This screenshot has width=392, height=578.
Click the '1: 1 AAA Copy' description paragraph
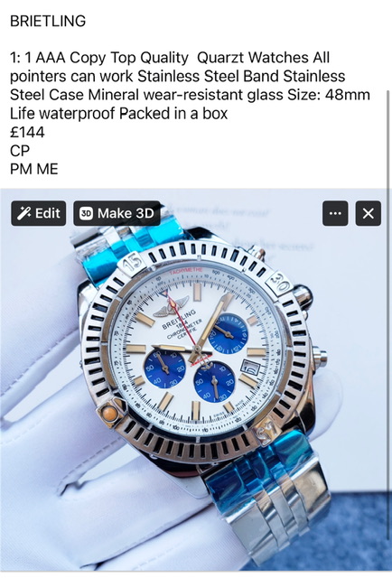point(190,86)
